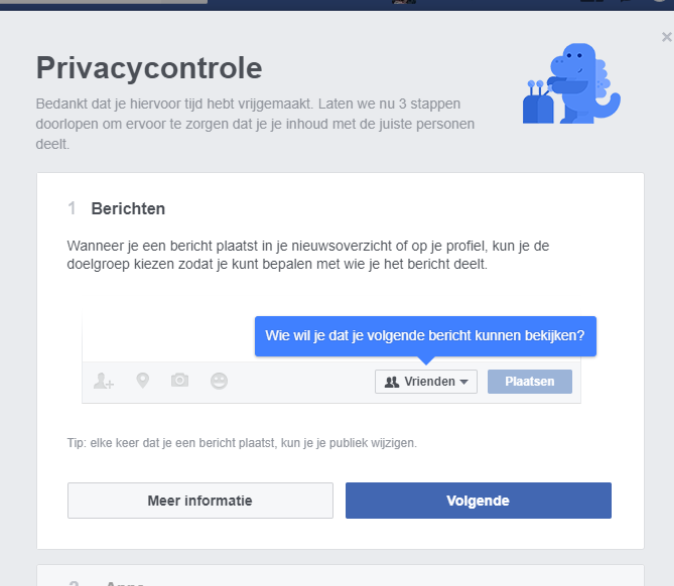
Task: Click the intro text beginning with Bedankt
Action: [x=255, y=124]
